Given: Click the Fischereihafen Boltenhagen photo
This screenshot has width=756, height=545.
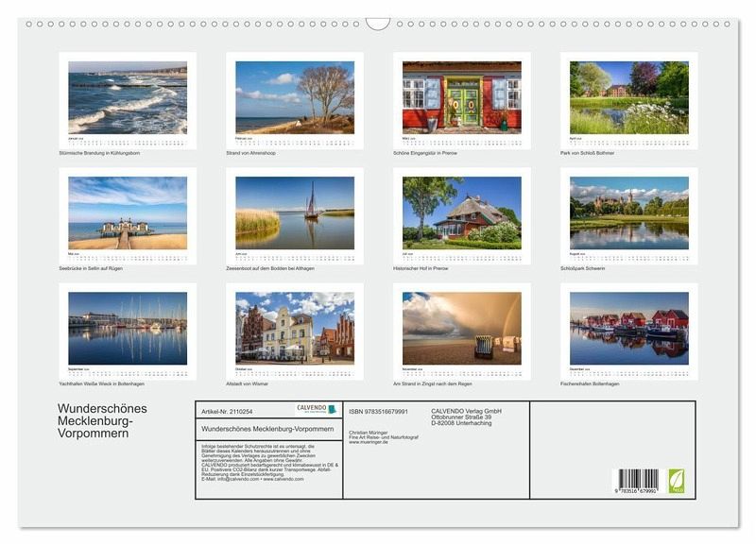Looking at the screenshot, I should click(628, 328).
